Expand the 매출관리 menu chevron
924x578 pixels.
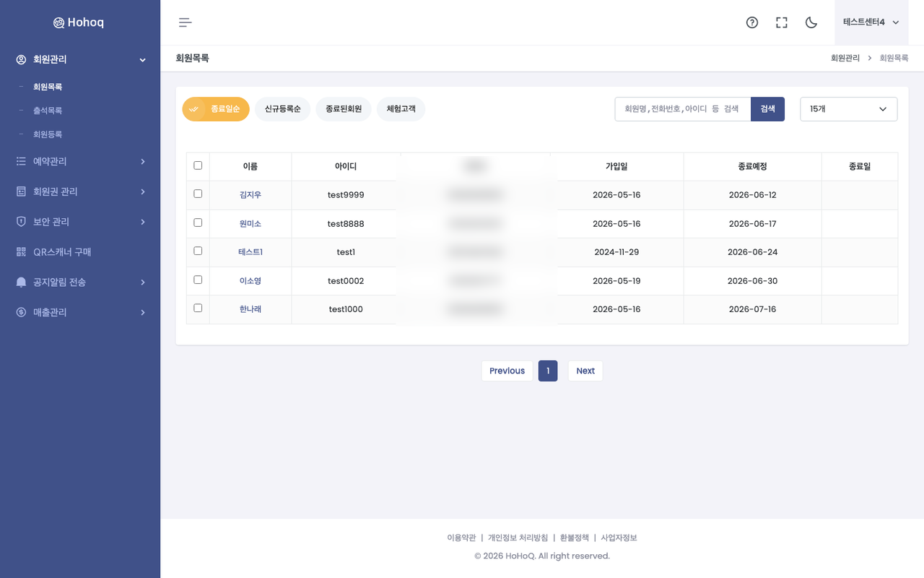(x=142, y=312)
